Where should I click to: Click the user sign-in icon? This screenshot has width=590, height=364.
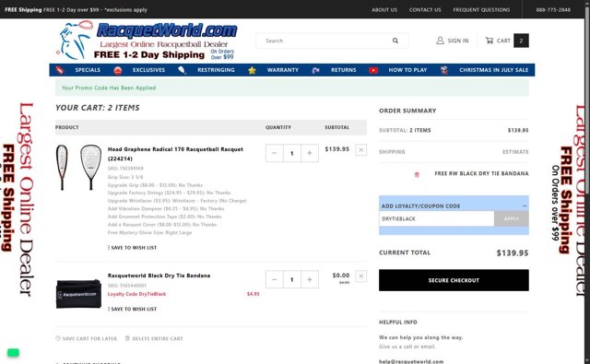tap(440, 41)
